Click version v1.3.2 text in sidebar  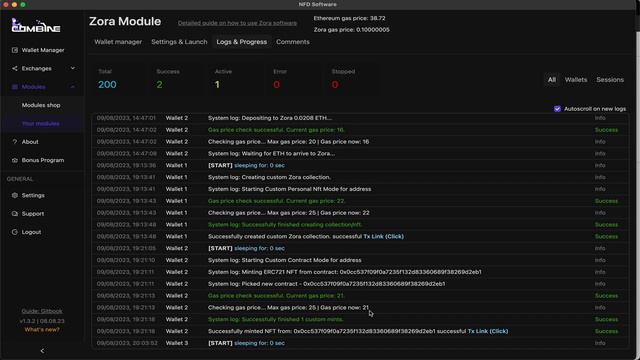click(42, 321)
